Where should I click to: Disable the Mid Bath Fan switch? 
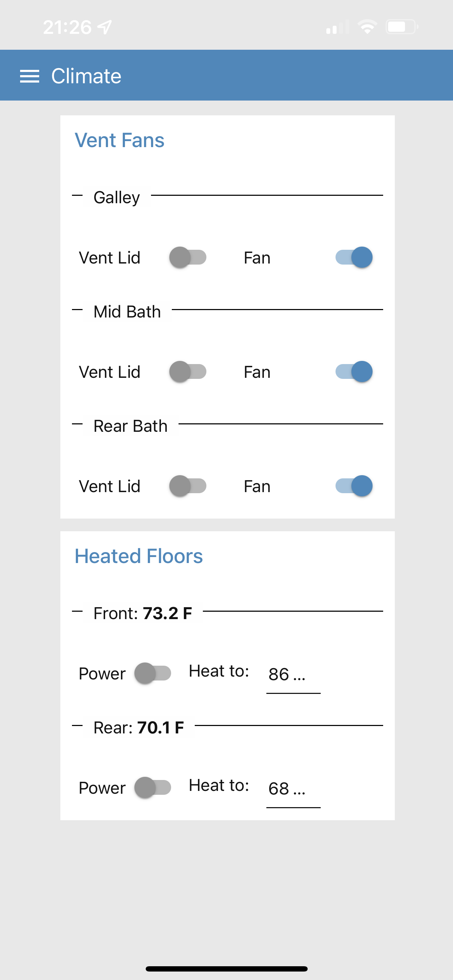(354, 372)
